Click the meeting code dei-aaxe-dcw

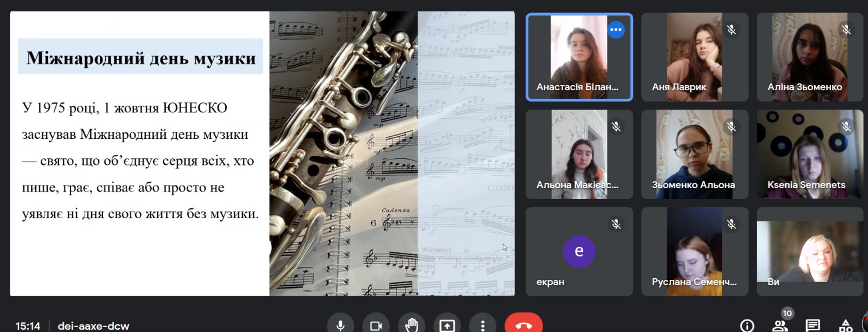point(93,326)
